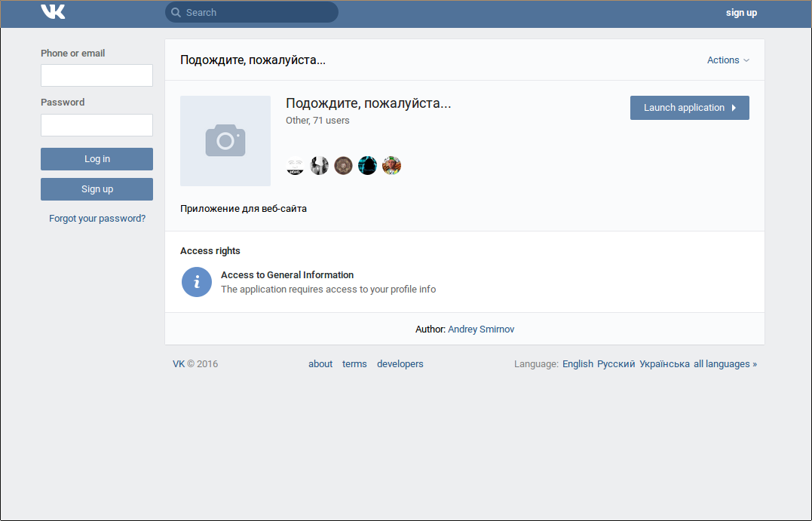Click 'Приложение для веб-сайта' description
The width and height of the screenshot is (812, 521).
(244, 209)
